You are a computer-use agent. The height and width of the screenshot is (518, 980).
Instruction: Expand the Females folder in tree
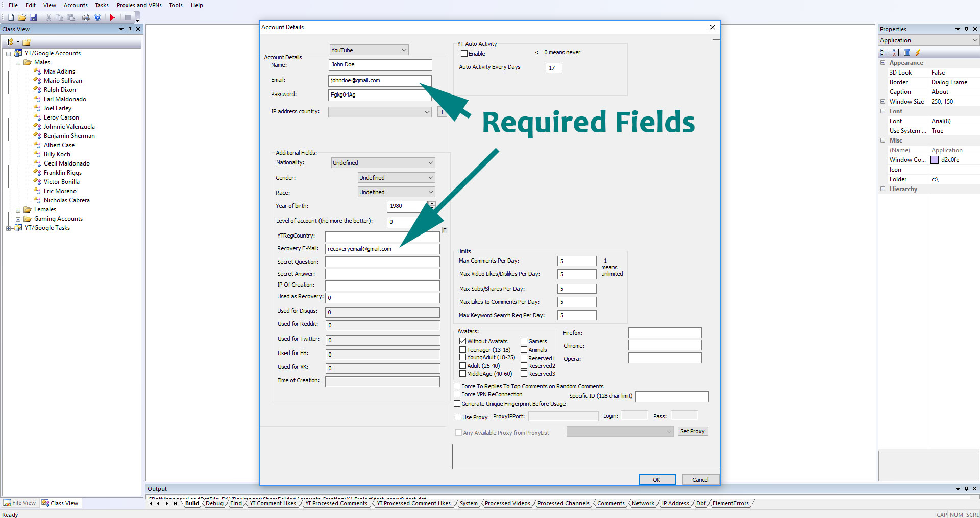tap(18, 210)
